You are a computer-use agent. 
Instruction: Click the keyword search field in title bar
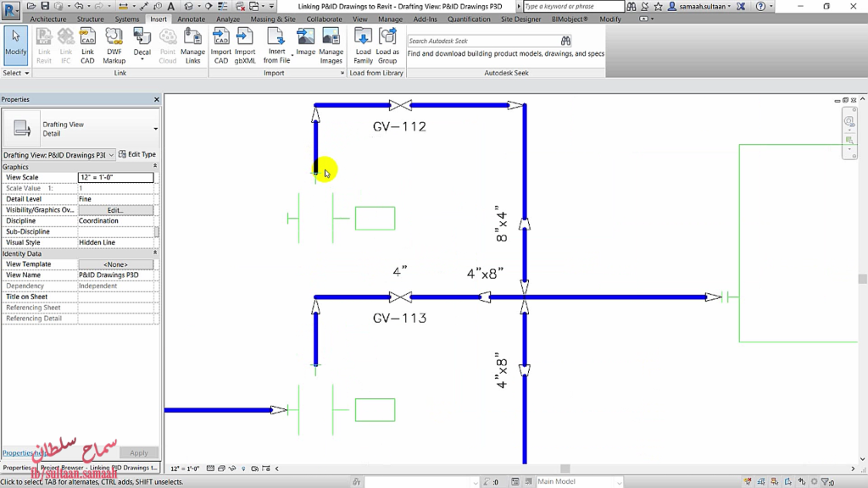[573, 6]
